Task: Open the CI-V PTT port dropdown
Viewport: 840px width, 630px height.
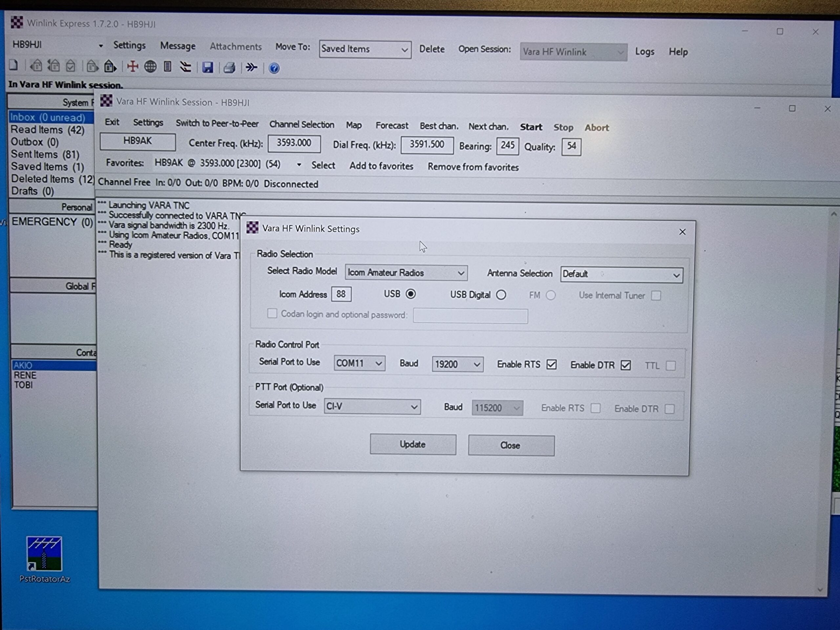Action: pos(372,407)
